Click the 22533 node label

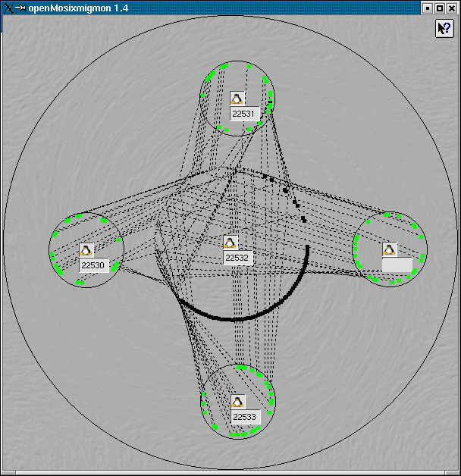tap(245, 417)
